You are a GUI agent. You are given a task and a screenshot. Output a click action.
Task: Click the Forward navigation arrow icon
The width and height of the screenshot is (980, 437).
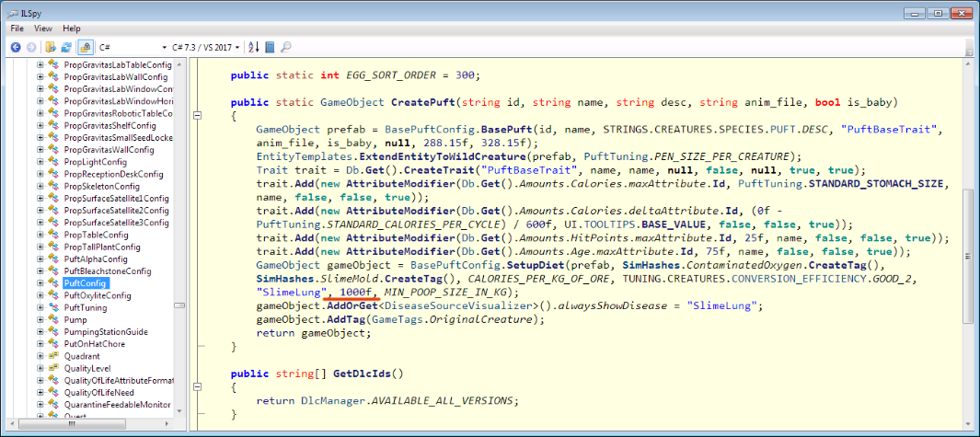(29, 47)
